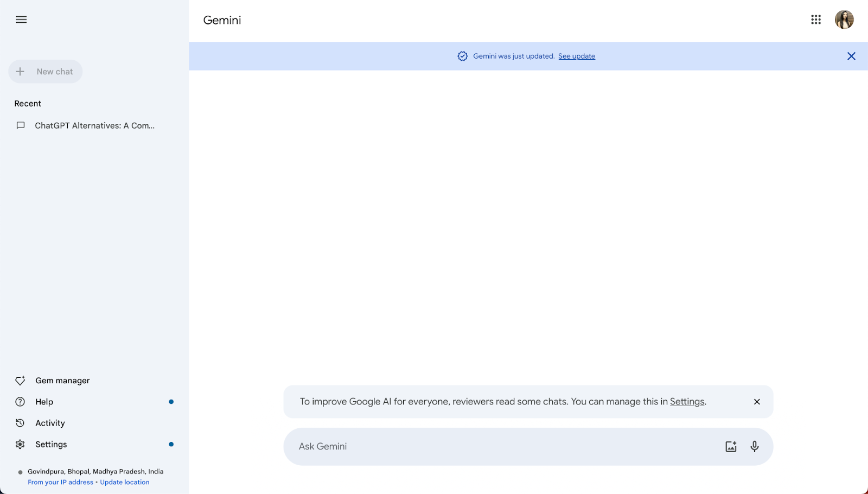Click the Recent heading in sidebar
The height and width of the screenshot is (494, 868).
(28, 104)
